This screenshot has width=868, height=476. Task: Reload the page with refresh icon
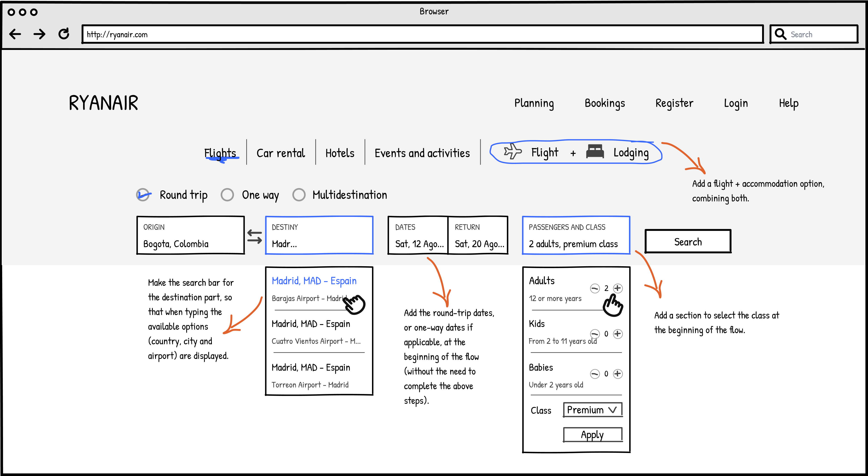[x=64, y=34]
